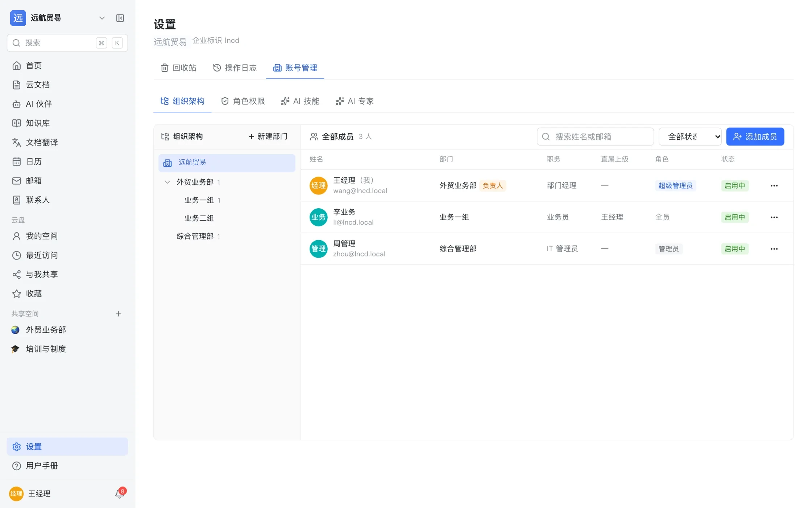Switch to the AI 专家 tab
Viewport: 812px width, 508px height.
(355, 101)
